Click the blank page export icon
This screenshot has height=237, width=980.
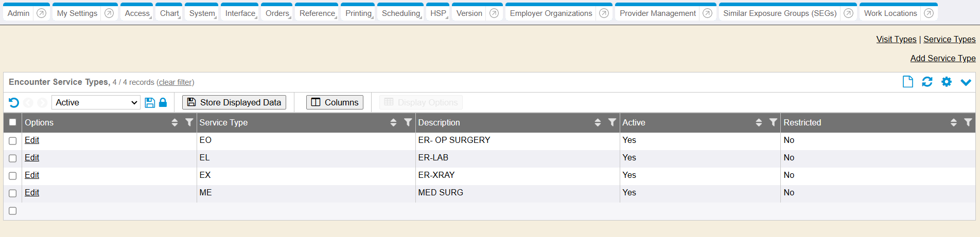[907, 82]
